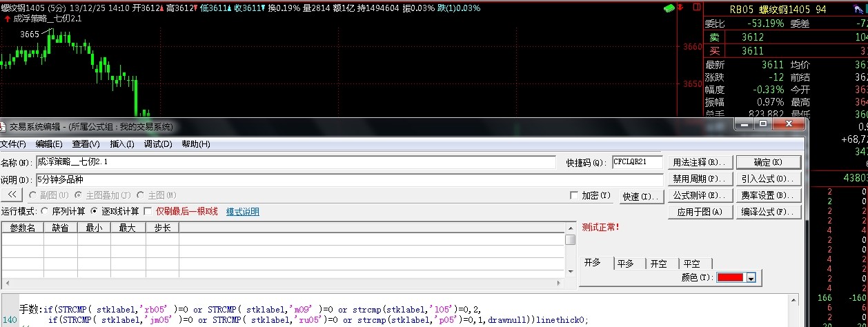Click the 编译公式(F).. button

pyautogui.click(x=768, y=212)
